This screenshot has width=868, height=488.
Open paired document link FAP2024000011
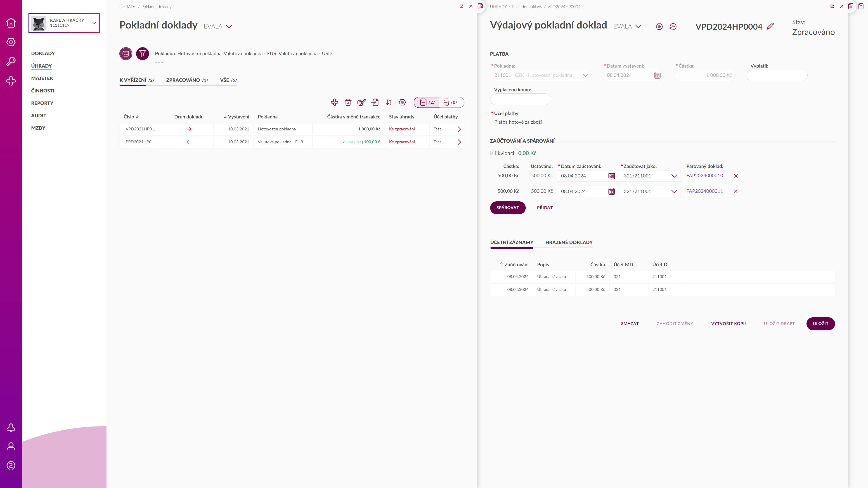pyautogui.click(x=705, y=191)
